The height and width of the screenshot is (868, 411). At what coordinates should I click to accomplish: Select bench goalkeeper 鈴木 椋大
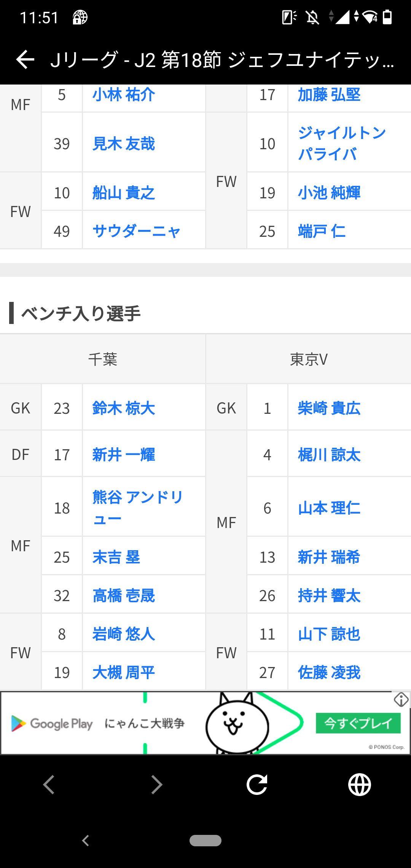124,408
